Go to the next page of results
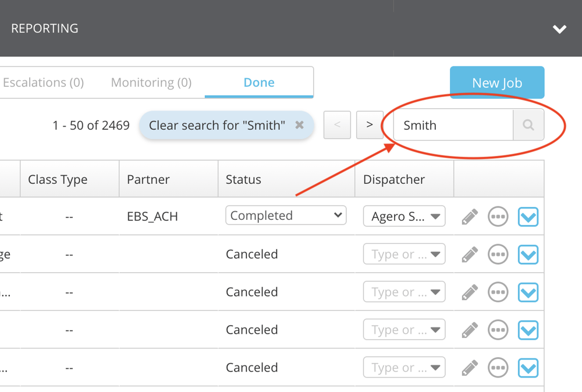This screenshot has height=392, width=582. tap(370, 125)
